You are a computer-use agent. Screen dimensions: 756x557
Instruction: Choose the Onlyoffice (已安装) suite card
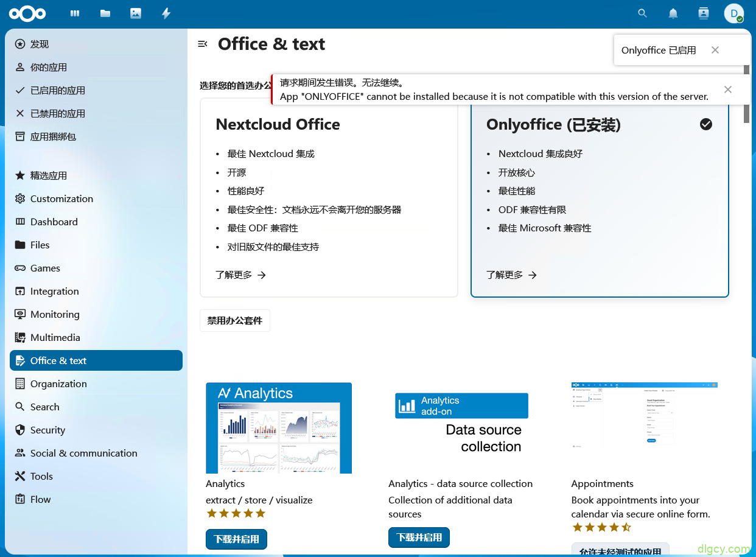coord(600,198)
